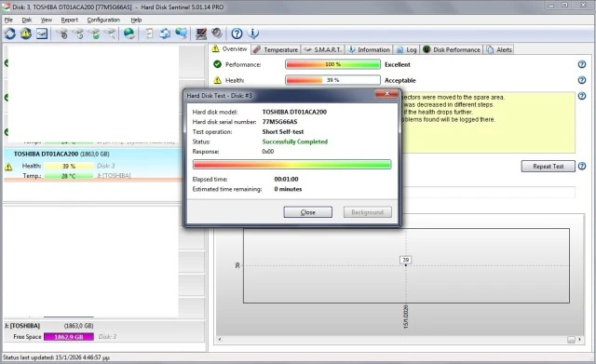The image size is (596, 364).
Task: Select the TOSHIBA DT01ACA200 disk entry
Action: (x=93, y=164)
